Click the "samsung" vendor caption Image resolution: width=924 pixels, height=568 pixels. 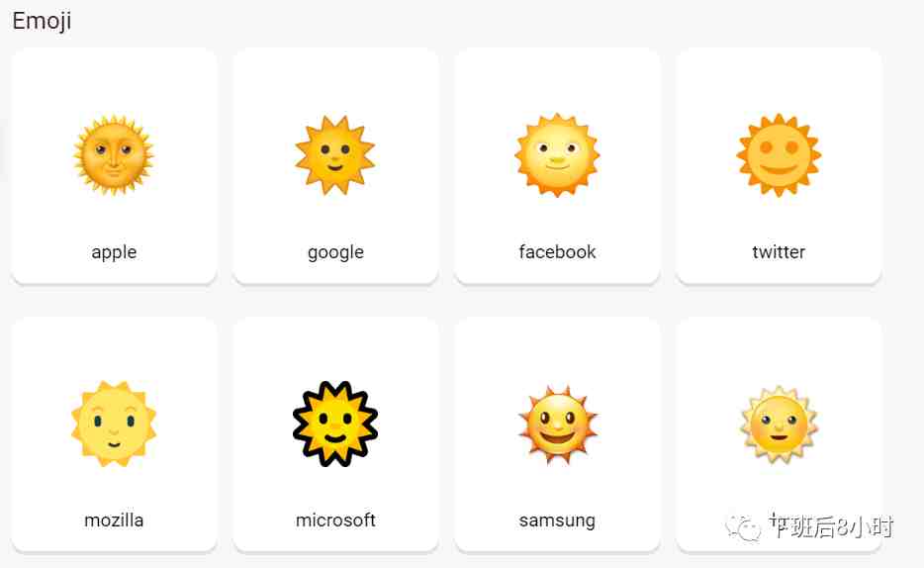coord(557,521)
